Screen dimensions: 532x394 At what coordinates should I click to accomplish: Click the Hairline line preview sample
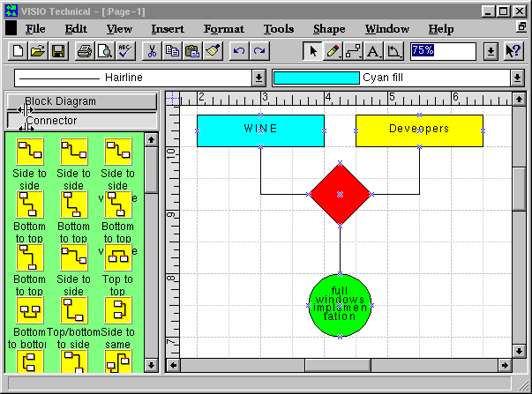(59, 79)
